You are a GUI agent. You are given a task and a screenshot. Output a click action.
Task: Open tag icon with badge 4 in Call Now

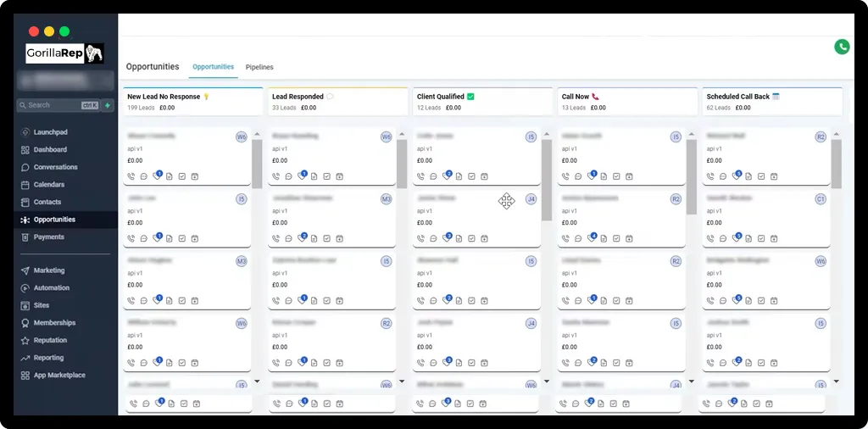point(593,238)
